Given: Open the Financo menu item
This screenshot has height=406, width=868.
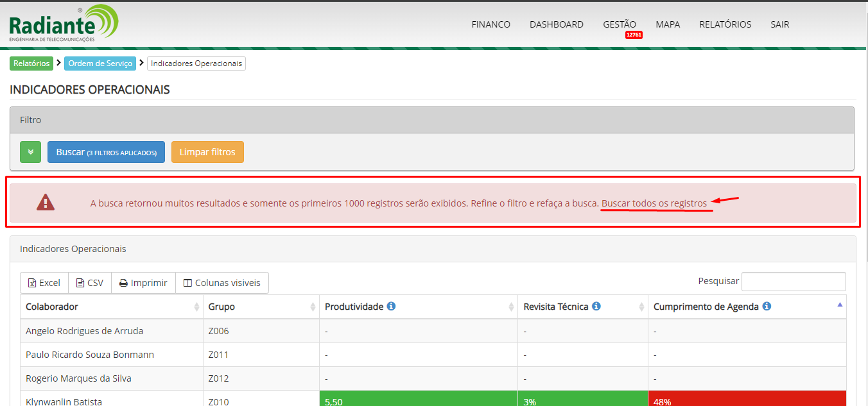Looking at the screenshot, I should click(x=490, y=24).
